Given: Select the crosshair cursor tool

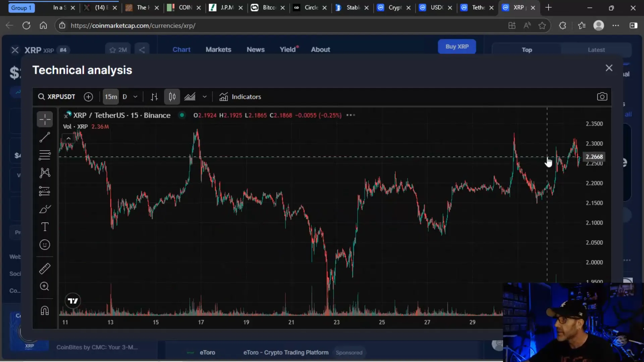Looking at the screenshot, I should click(45, 119).
